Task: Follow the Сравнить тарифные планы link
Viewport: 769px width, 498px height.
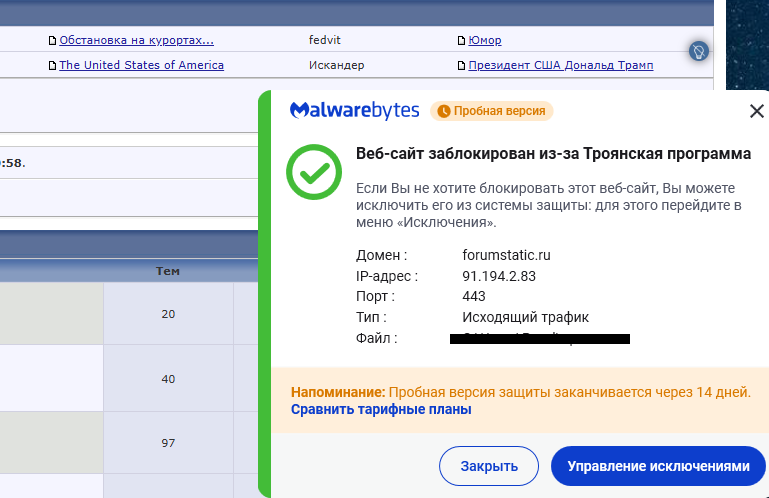Action: pyautogui.click(x=381, y=409)
